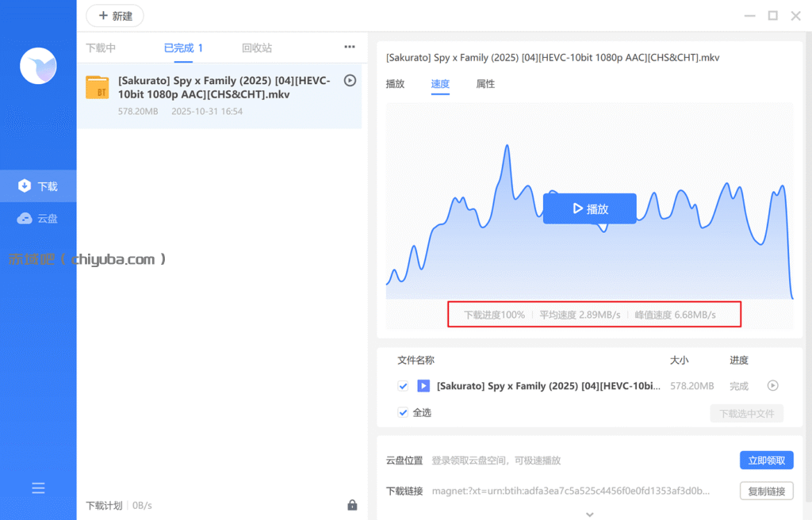Select the 播放 tab in the detail panel
812x520 pixels.
tap(395, 83)
